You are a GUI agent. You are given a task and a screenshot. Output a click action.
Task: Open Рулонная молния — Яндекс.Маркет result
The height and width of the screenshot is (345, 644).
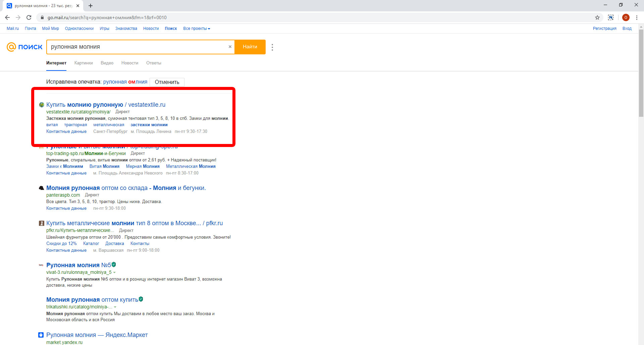(97, 335)
